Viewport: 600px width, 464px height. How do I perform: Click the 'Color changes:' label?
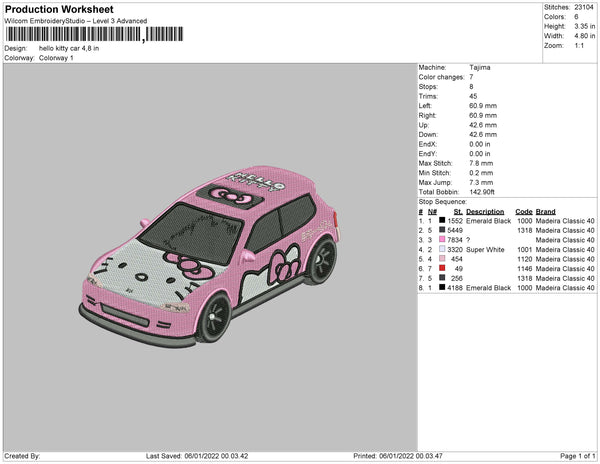[x=441, y=77]
